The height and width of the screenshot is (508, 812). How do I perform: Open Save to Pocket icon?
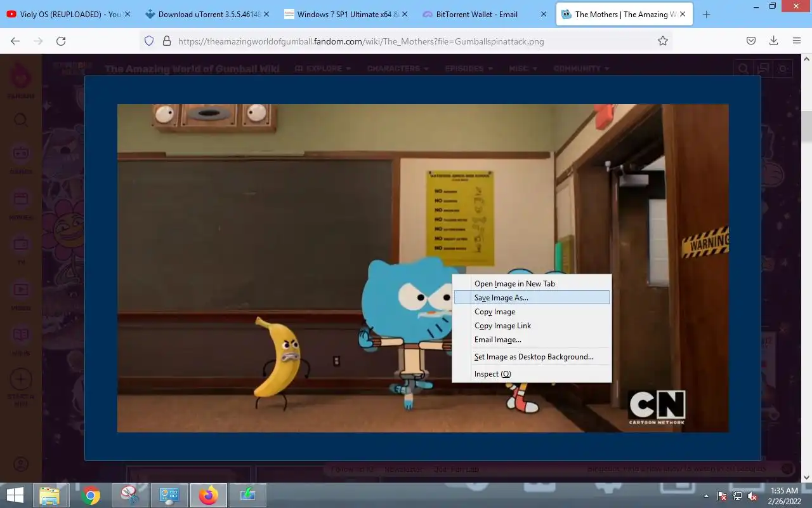750,41
